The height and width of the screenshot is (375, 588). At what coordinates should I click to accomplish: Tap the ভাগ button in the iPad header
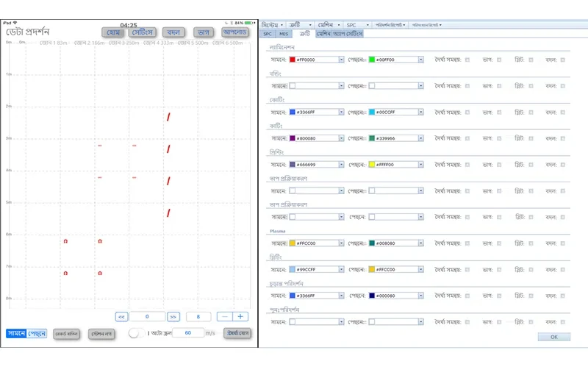click(x=204, y=32)
